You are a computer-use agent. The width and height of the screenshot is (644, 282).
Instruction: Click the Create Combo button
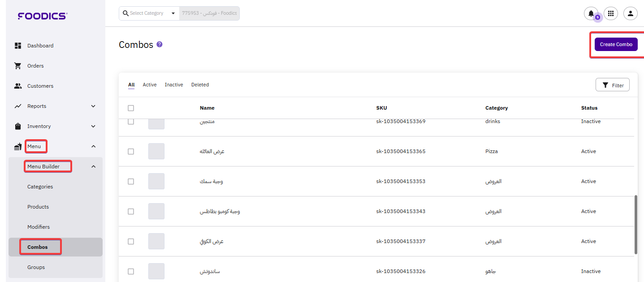coord(616,44)
